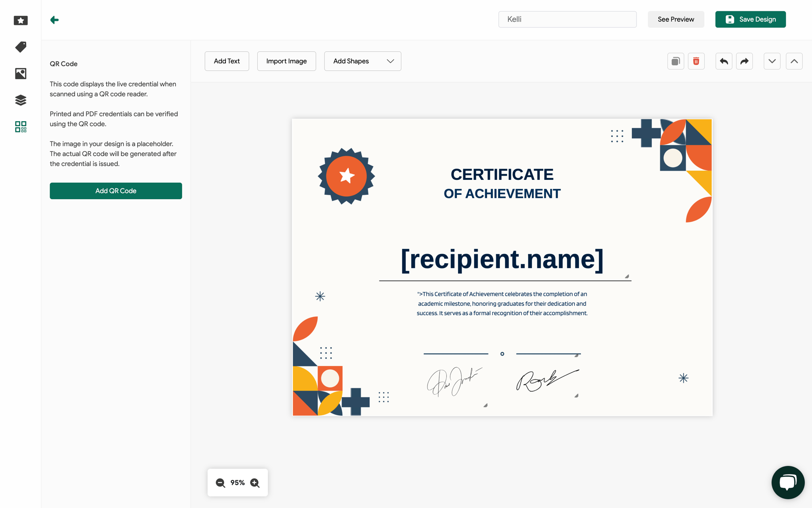Bring the element forward with up chevron
This screenshot has width=812, height=508.
pos(794,61)
